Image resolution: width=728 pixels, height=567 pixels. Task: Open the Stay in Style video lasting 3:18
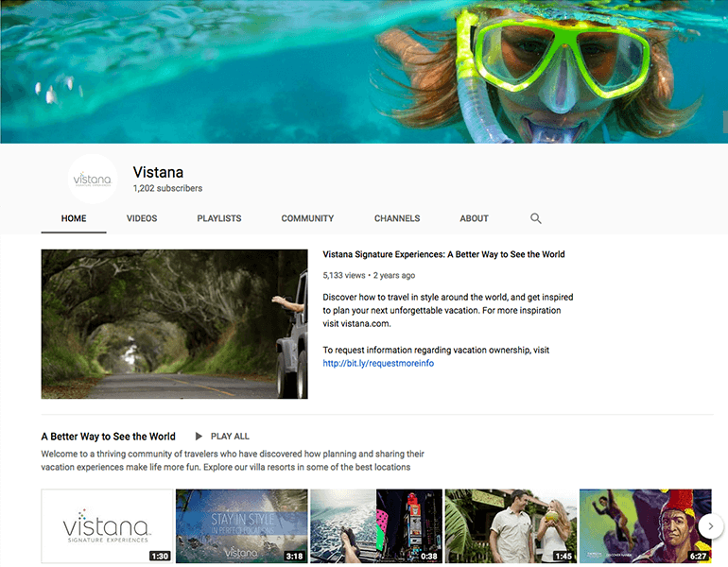tap(241, 526)
